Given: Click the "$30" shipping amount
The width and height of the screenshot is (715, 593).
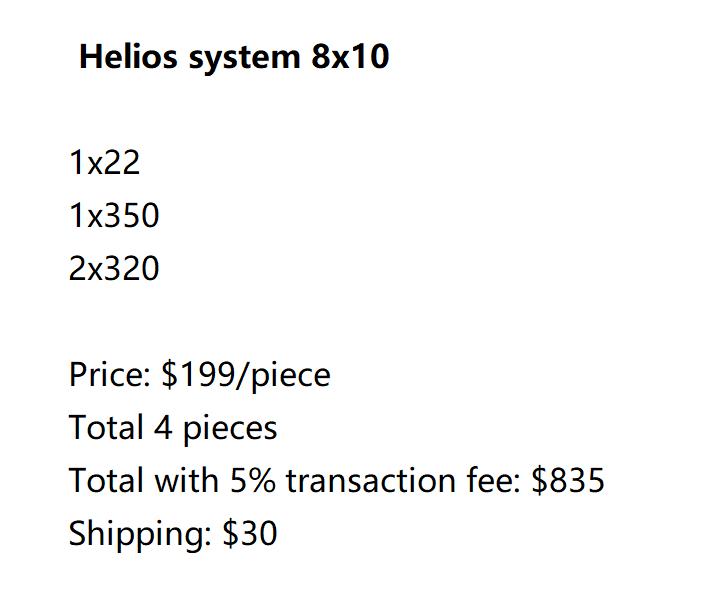Looking at the screenshot, I should [249, 534].
